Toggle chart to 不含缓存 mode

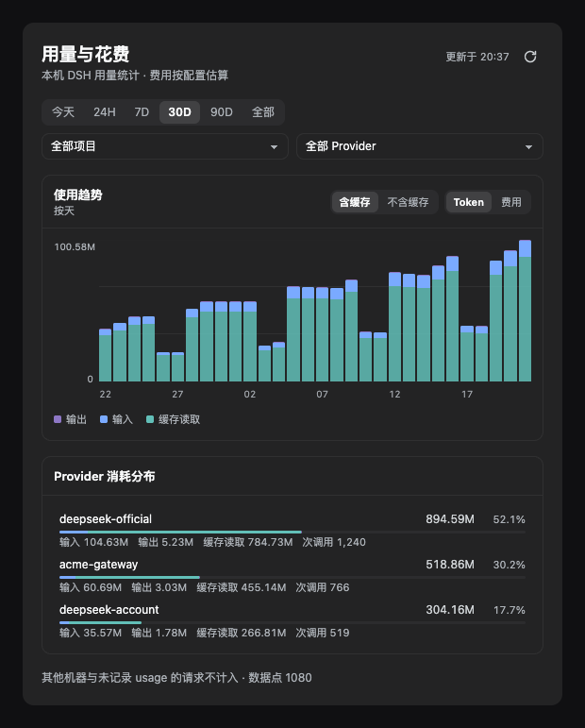click(x=408, y=202)
